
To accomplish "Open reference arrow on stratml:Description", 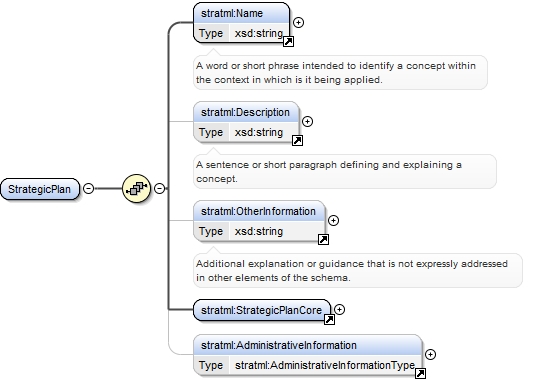I will pyautogui.click(x=297, y=141).
